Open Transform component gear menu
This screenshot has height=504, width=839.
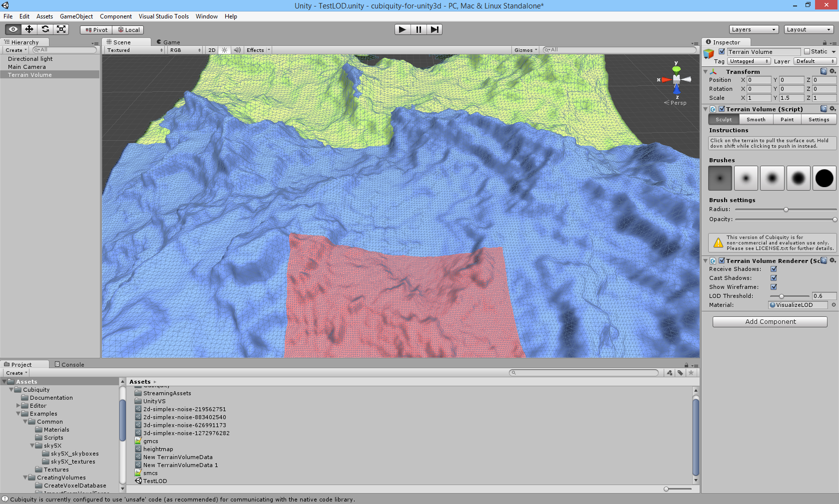pos(833,71)
